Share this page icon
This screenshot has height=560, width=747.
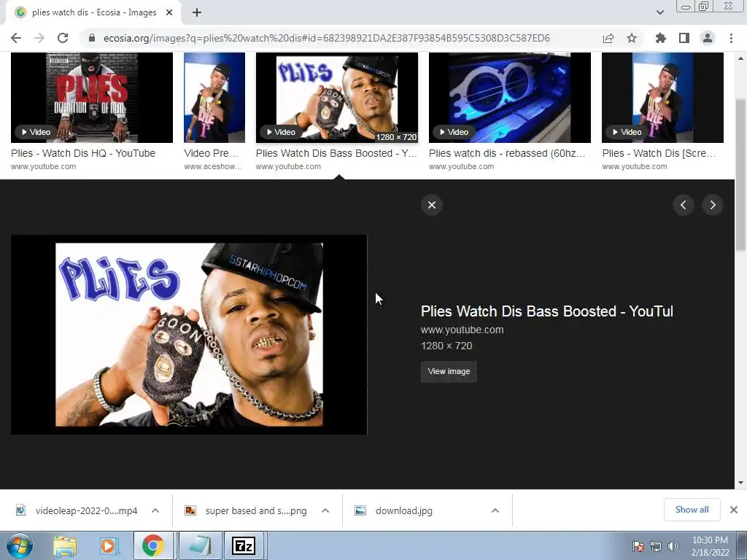point(608,38)
